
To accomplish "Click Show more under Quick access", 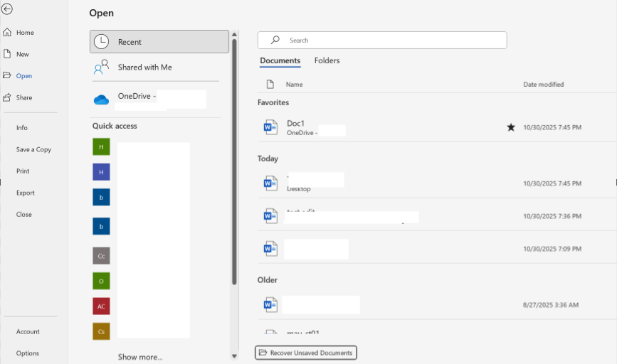I will coord(140,357).
